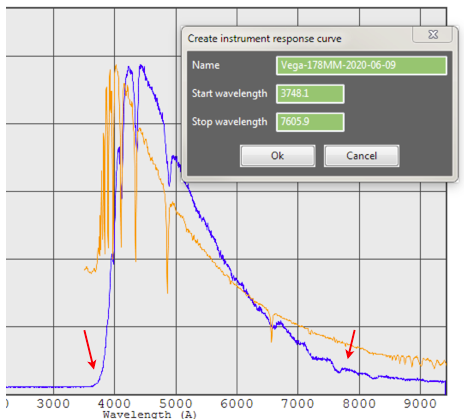The width and height of the screenshot is (464, 419).
Task: Click the 3000 label on the wavelength axis
Action: coord(53,404)
